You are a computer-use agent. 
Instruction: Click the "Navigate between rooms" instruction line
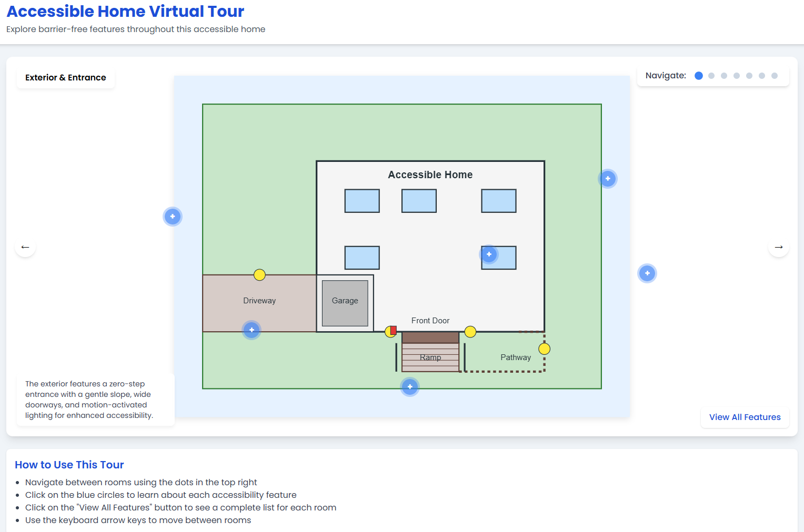tap(141, 482)
